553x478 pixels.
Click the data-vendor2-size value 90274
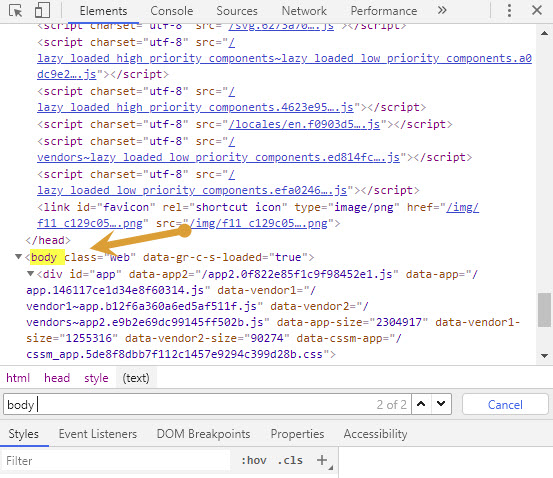(267, 338)
